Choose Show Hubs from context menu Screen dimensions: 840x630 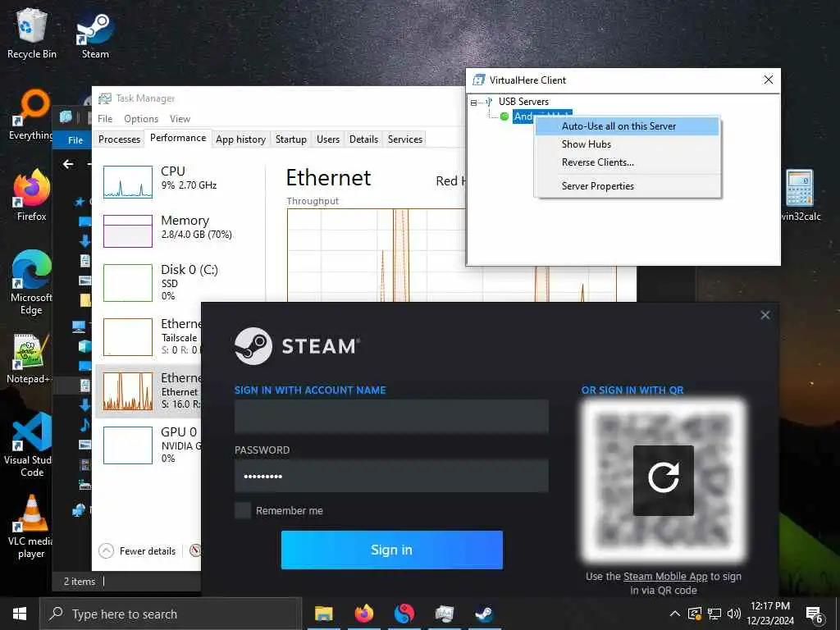[x=628, y=144]
